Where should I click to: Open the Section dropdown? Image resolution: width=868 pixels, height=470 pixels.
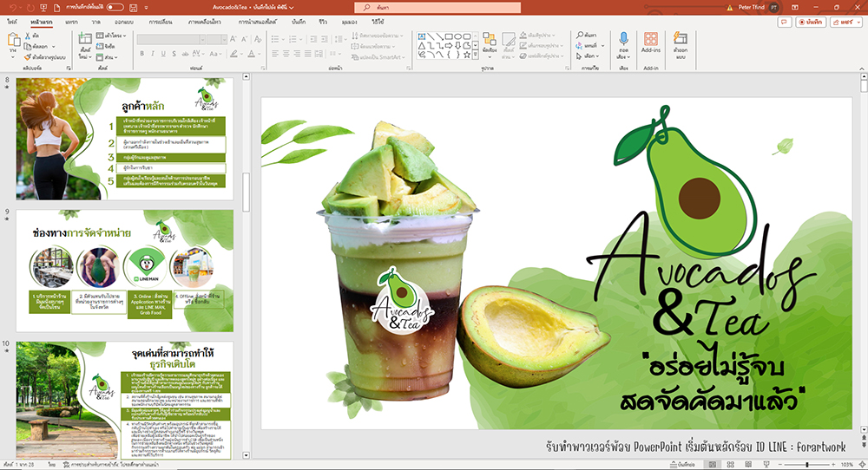point(107,57)
